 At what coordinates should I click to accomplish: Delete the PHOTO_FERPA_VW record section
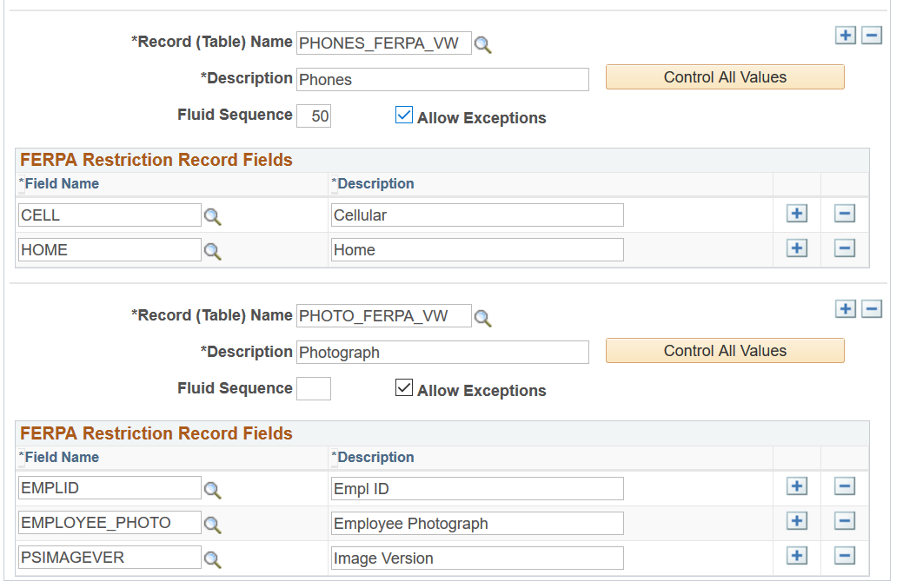(873, 309)
